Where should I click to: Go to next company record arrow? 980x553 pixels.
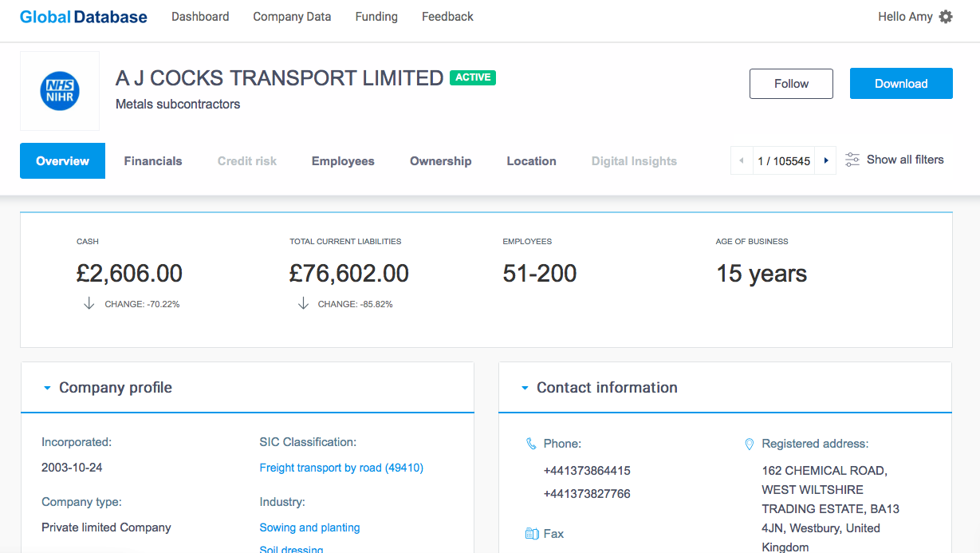coord(826,160)
